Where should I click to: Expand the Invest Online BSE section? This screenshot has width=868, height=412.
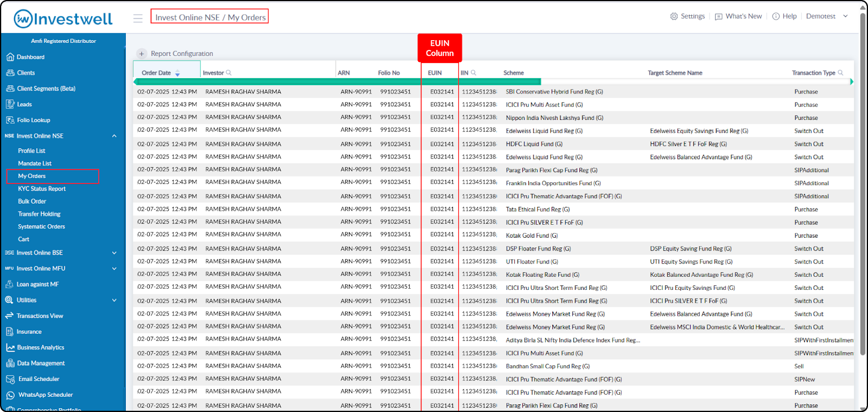114,253
